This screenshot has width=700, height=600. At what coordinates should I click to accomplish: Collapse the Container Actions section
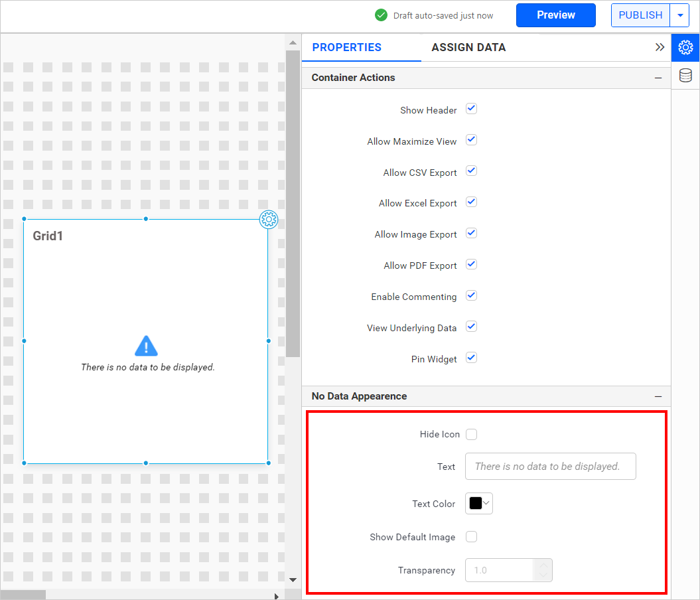(x=658, y=78)
